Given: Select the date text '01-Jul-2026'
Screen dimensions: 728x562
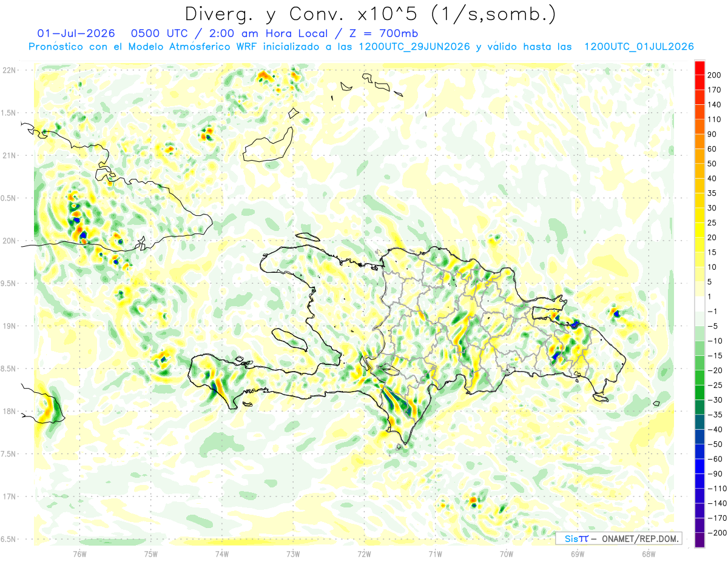Looking at the screenshot, I should [x=76, y=33].
